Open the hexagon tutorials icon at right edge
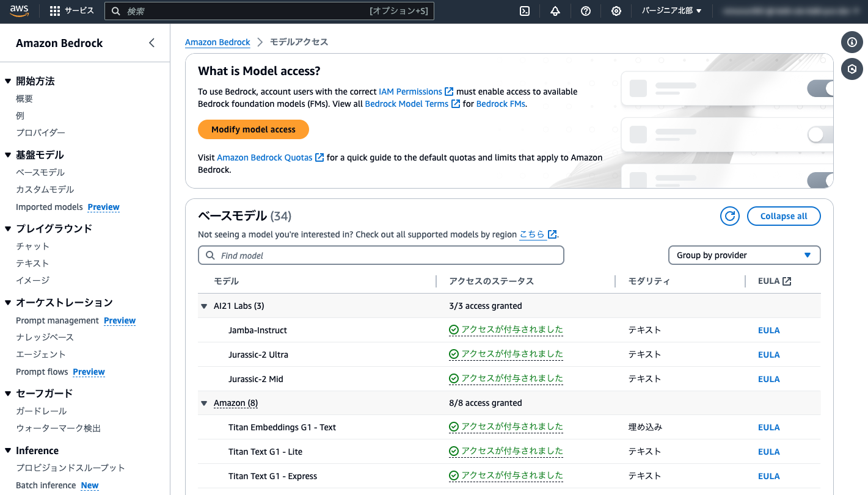The width and height of the screenshot is (868, 495). [852, 69]
